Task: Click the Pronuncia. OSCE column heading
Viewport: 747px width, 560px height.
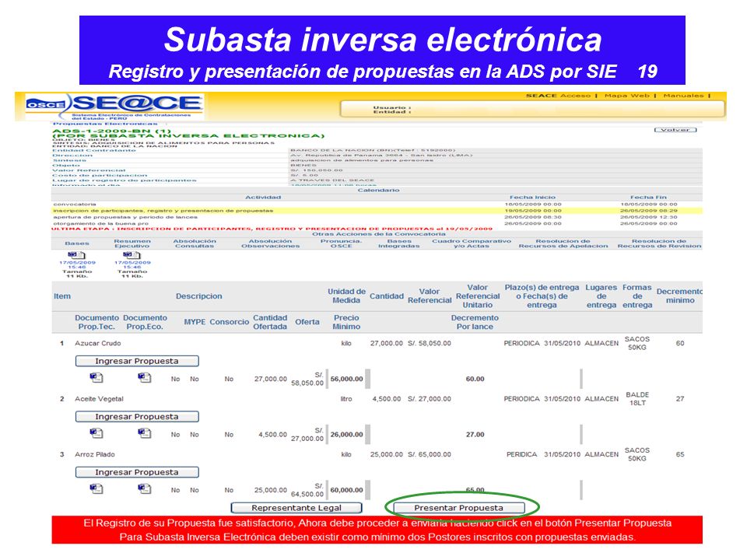Action: [341, 243]
